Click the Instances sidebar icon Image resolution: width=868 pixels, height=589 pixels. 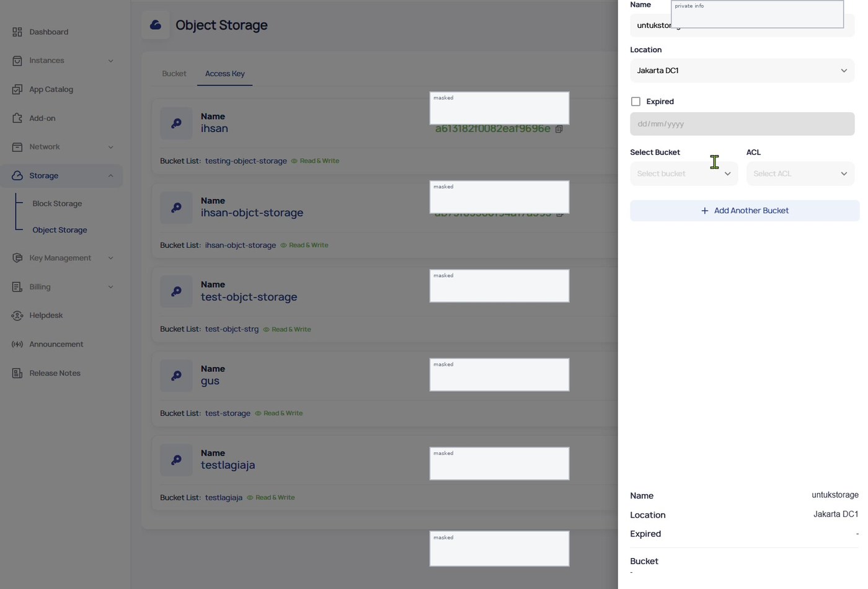17,61
